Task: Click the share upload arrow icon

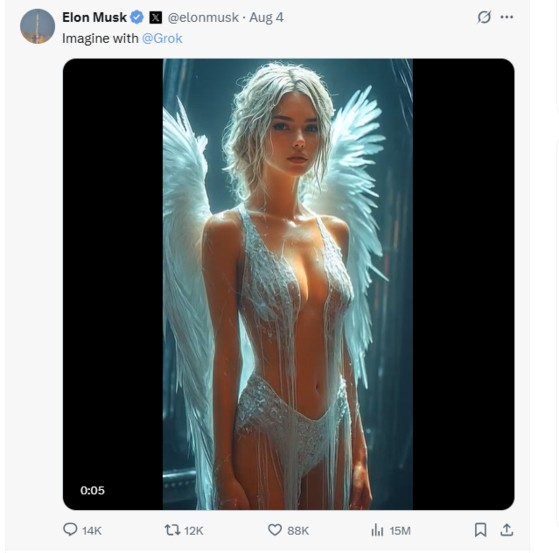Action: point(506,530)
